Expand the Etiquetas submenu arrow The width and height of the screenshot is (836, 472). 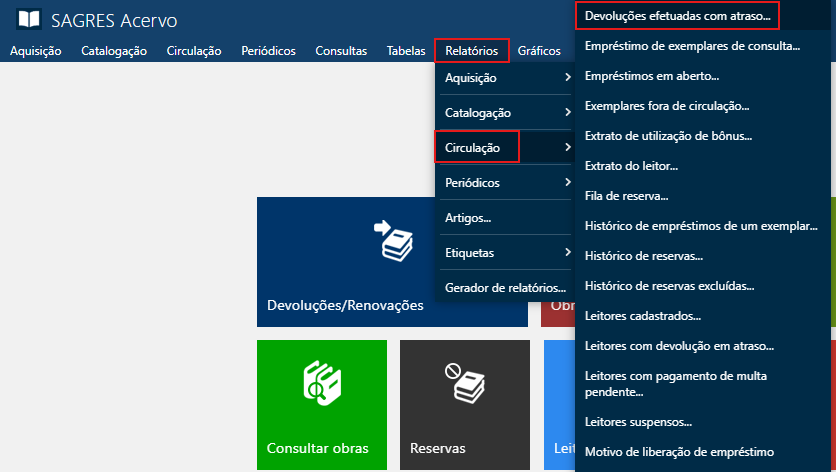pyautogui.click(x=567, y=253)
